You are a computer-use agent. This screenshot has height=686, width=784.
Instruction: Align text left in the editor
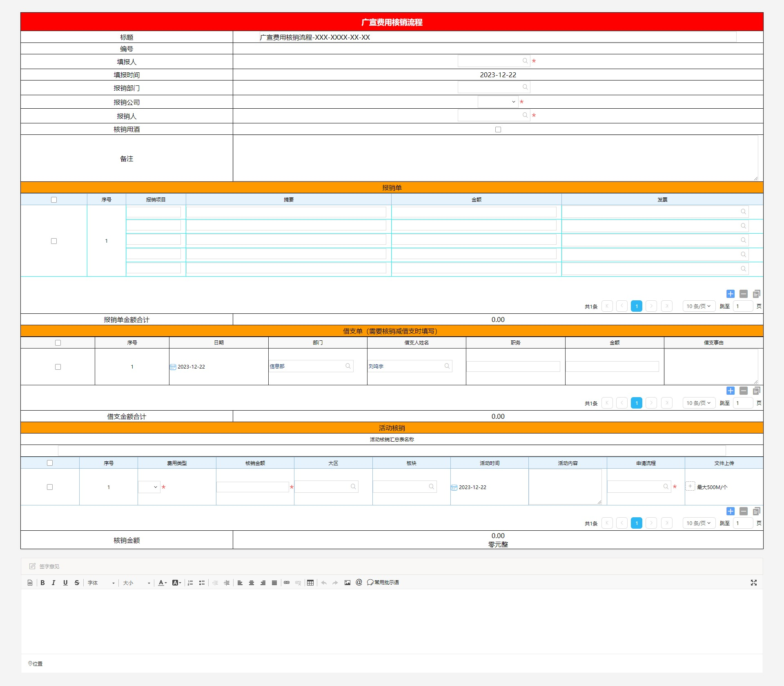(x=240, y=583)
